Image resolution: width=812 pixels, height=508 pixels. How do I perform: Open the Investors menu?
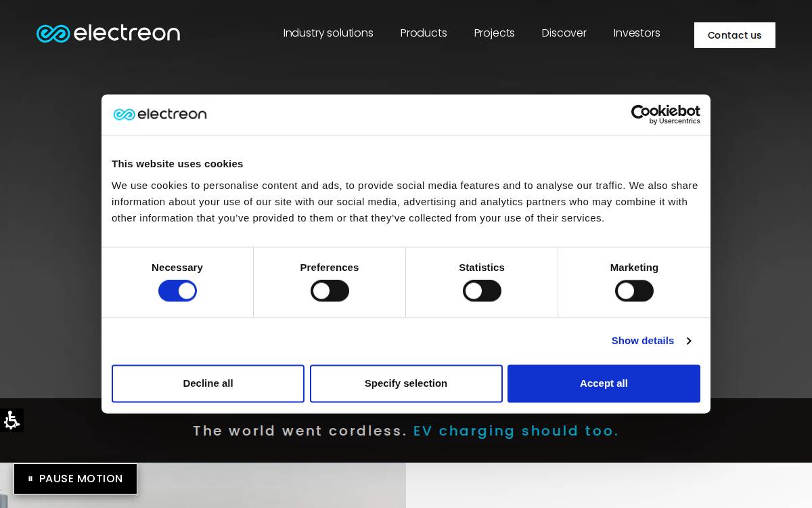point(637,33)
